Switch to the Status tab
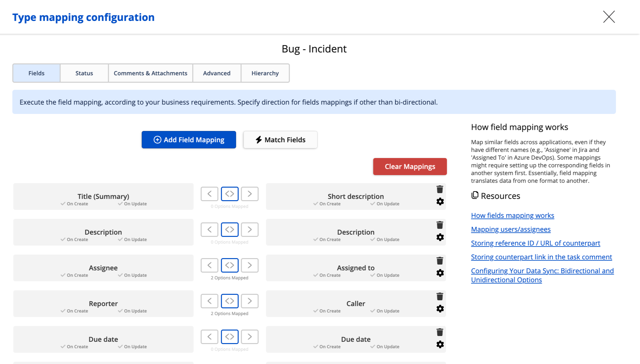The width and height of the screenshot is (640, 364). coord(84,73)
